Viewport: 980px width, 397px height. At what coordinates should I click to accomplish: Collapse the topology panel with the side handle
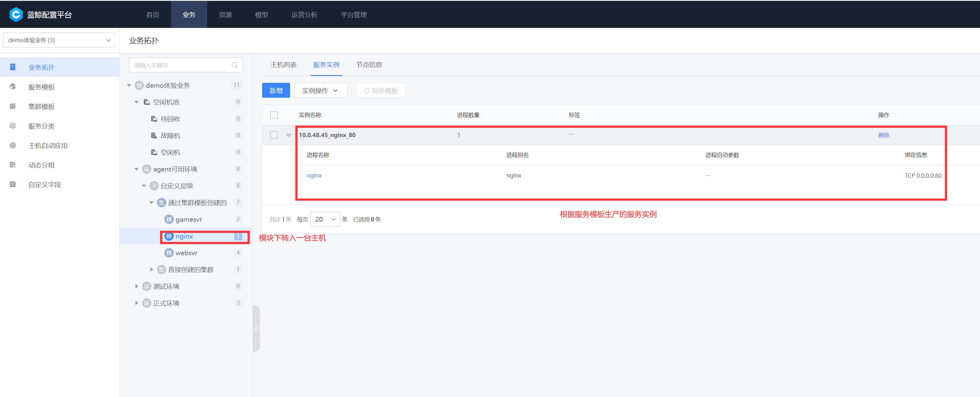256,328
